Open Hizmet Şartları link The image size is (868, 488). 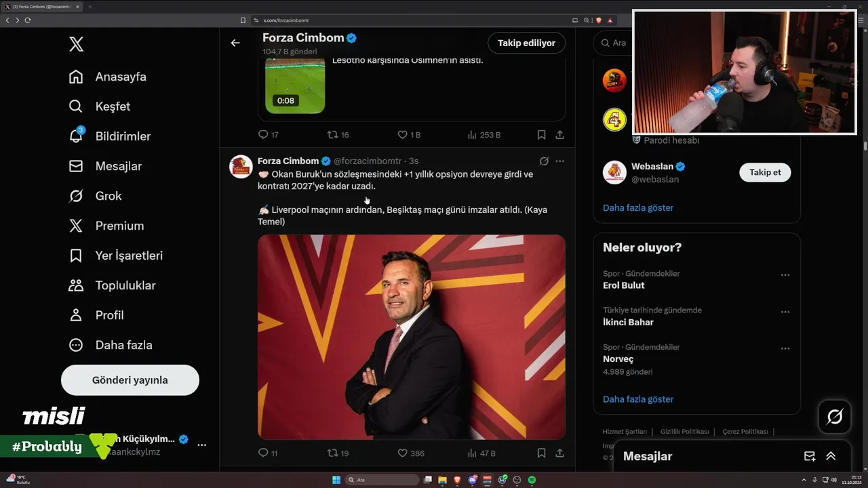pos(625,432)
